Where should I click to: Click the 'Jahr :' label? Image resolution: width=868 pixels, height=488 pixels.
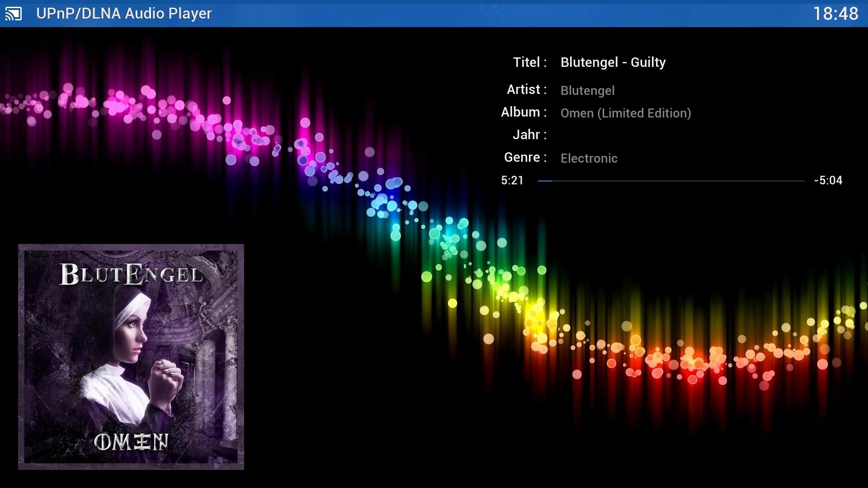(530, 135)
